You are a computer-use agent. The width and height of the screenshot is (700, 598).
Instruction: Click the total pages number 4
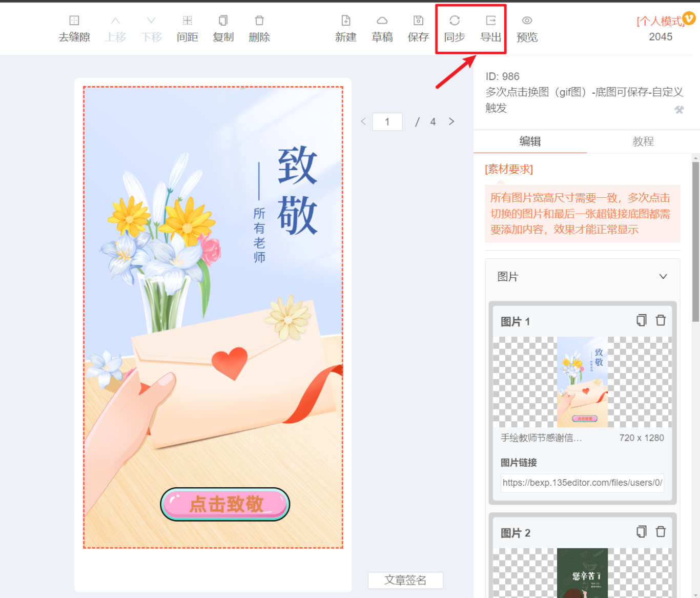coord(433,122)
